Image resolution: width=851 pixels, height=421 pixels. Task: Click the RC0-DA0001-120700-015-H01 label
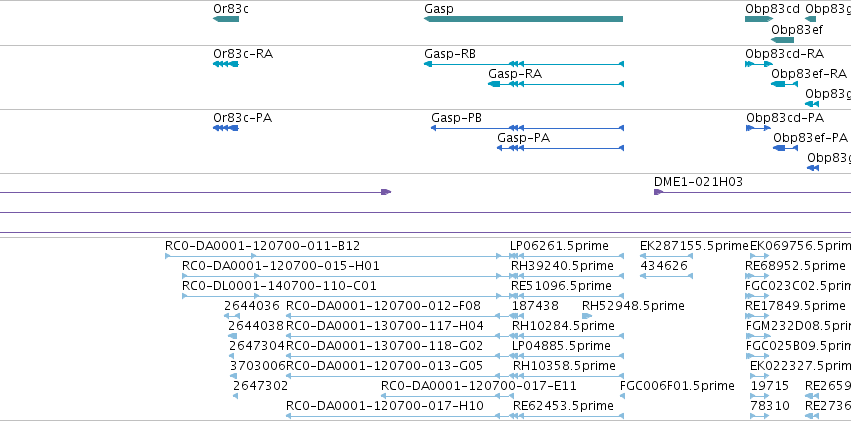tap(281, 266)
